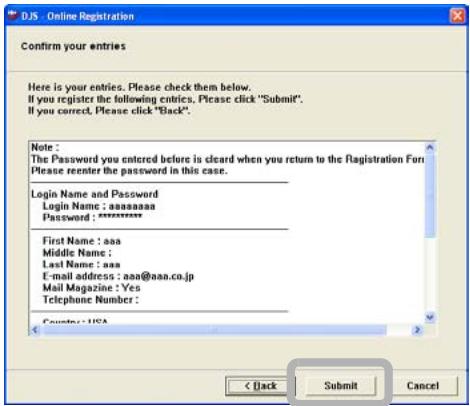Click the scroll left arrow of entries box
This screenshot has height=406, width=470.
[35, 330]
